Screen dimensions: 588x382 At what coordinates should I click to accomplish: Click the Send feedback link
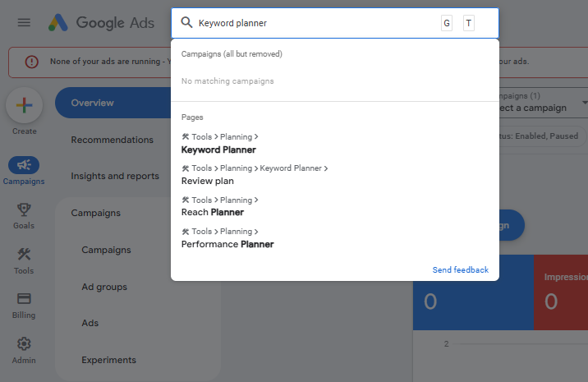pos(460,269)
